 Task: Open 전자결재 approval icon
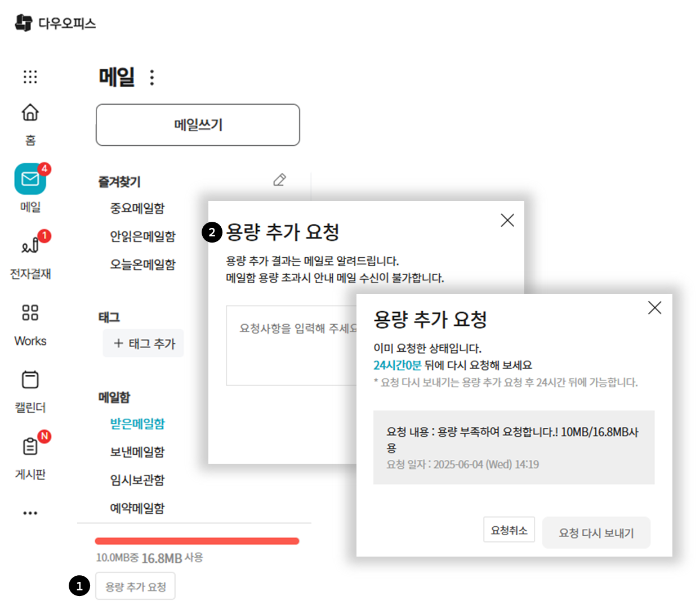30,245
